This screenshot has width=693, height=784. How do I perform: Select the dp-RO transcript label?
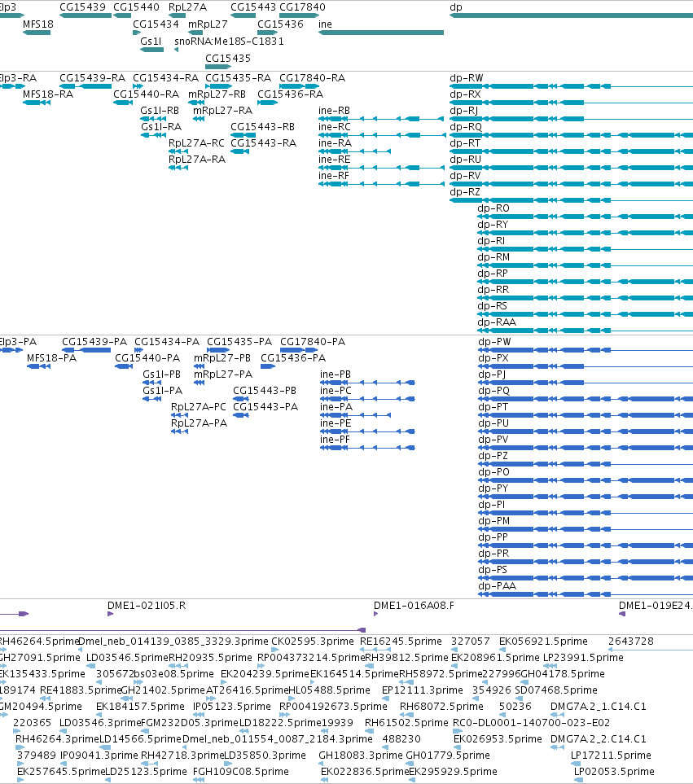493,208
